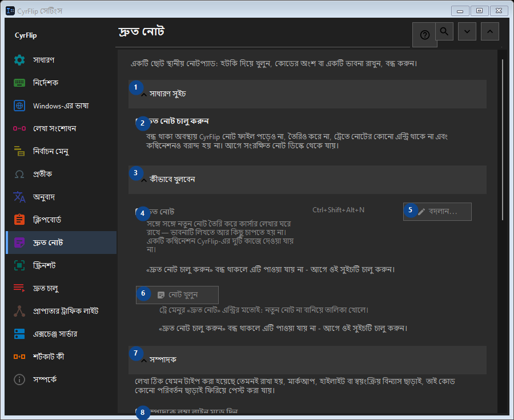Click the Ctrl+Shift+Alt+N hotkey text

pos(338,210)
